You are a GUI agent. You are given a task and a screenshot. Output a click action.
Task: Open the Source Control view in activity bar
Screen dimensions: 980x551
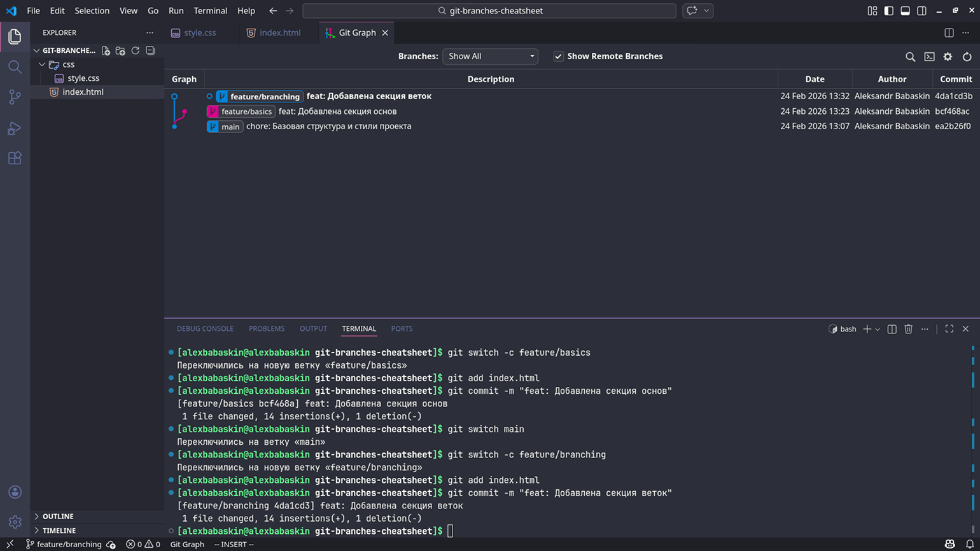click(15, 97)
